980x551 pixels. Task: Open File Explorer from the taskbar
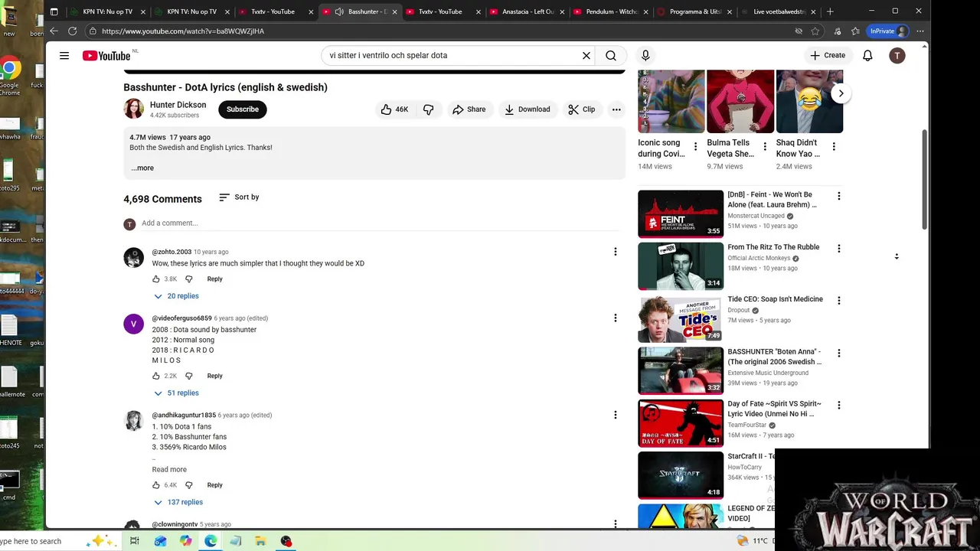(x=260, y=541)
